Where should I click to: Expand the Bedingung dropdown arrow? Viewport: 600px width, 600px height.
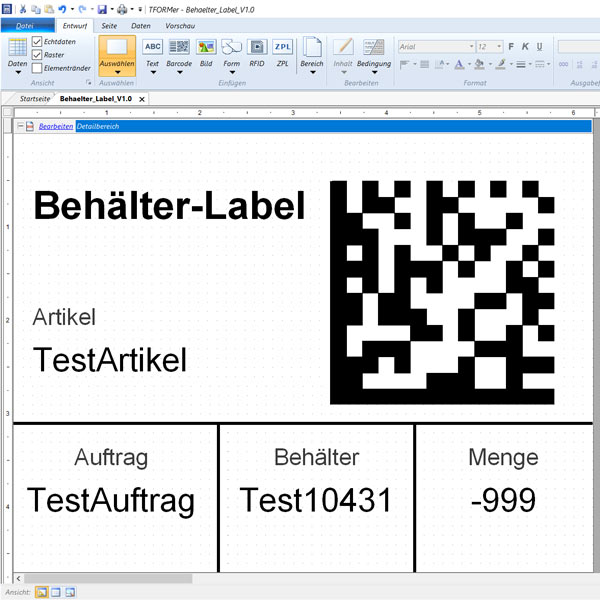click(x=374, y=72)
